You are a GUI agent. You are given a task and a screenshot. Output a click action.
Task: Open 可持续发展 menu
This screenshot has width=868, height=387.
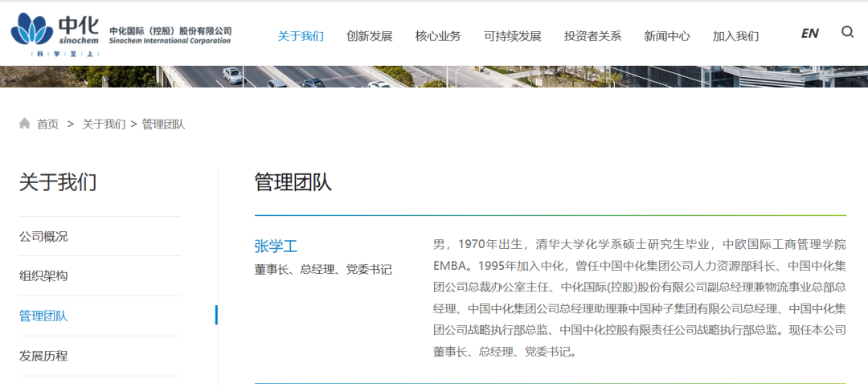tap(512, 36)
